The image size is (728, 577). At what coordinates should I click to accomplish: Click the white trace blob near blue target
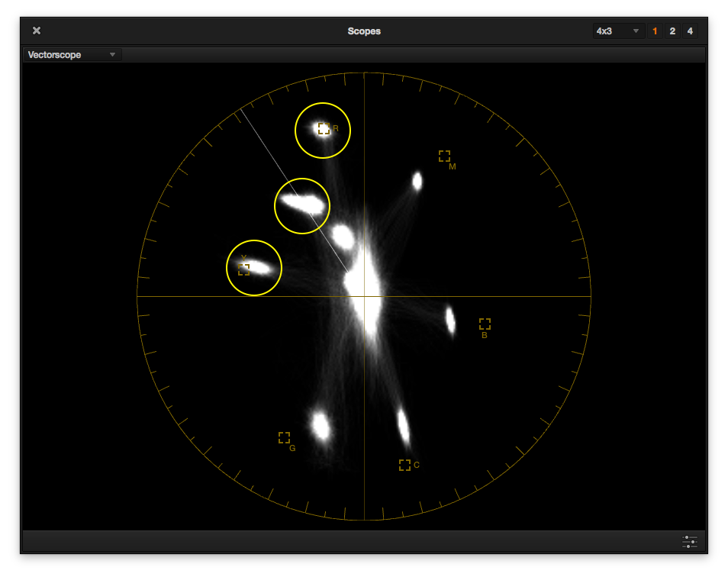[x=450, y=321]
